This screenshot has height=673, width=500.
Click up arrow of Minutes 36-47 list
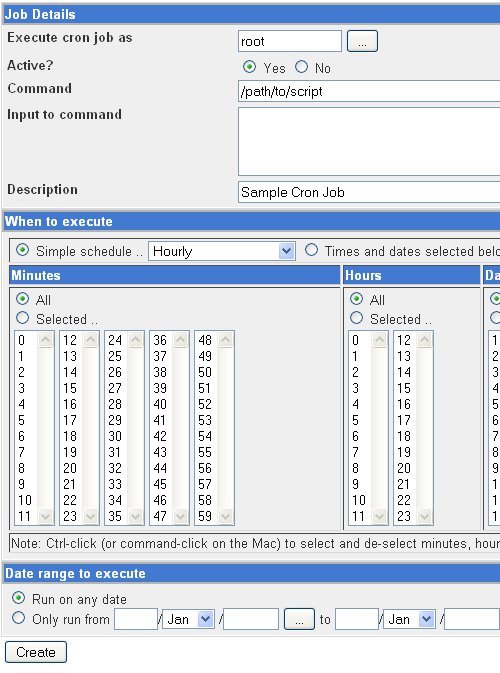click(180, 340)
